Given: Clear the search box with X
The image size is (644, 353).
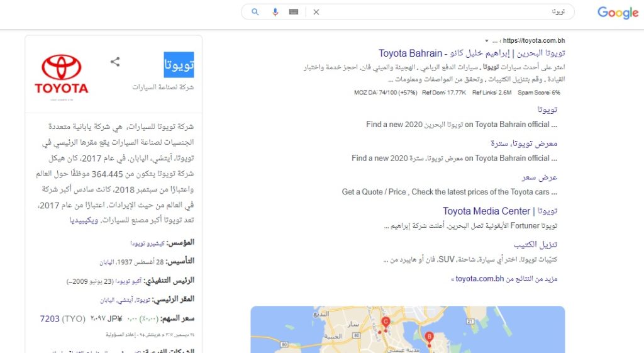Looking at the screenshot, I should [x=316, y=12].
